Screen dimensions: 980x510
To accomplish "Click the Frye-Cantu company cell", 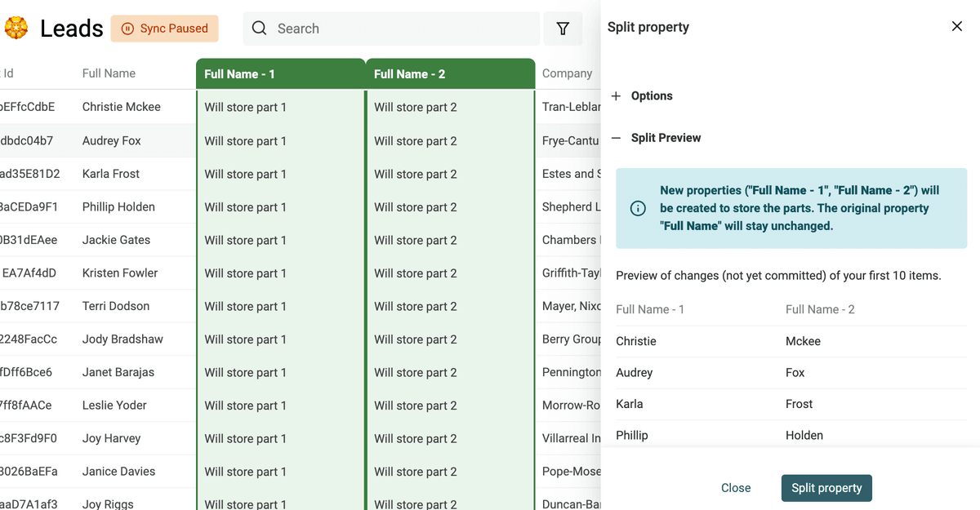I will click(x=571, y=140).
